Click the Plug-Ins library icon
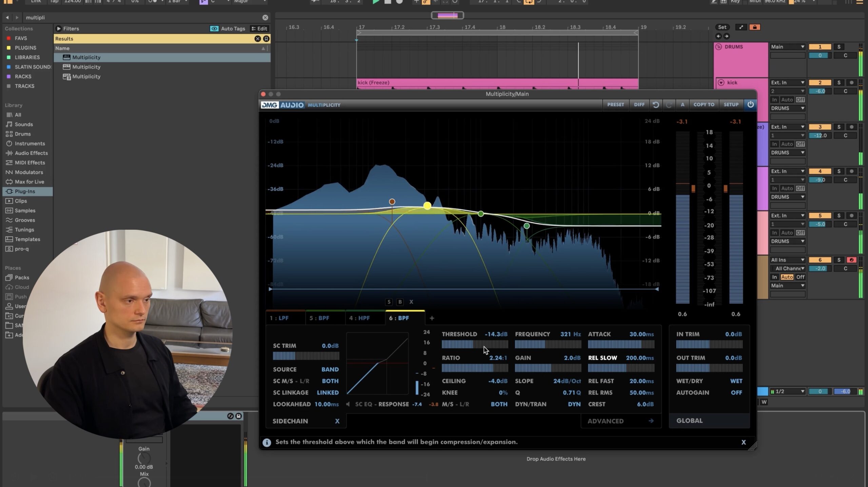The image size is (868, 487). pyautogui.click(x=9, y=191)
